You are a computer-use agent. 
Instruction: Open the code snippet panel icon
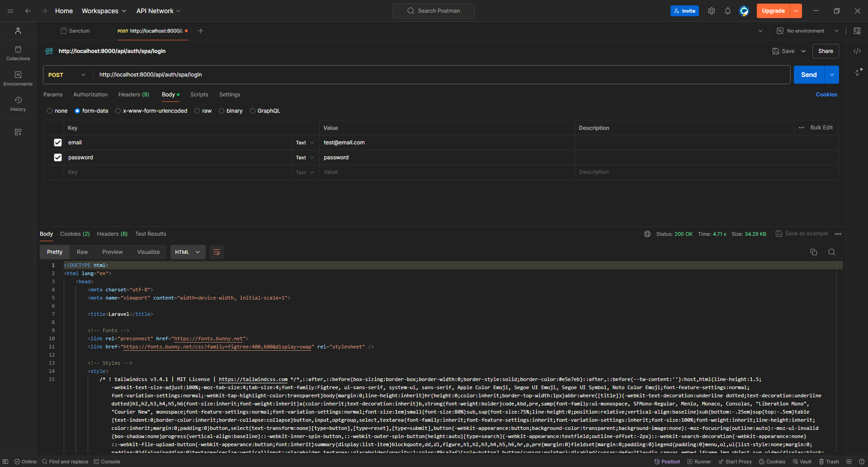pyautogui.click(x=857, y=51)
